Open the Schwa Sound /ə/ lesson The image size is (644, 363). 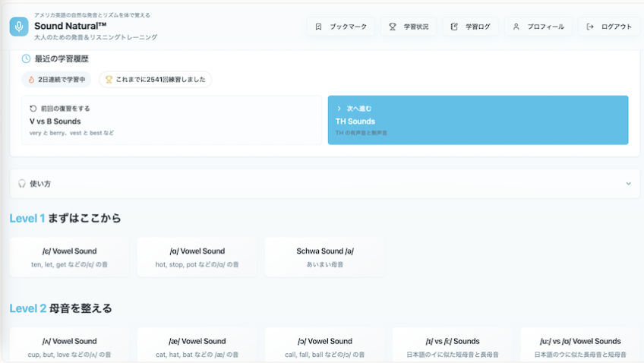pyautogui.click(x=325, y=257)
